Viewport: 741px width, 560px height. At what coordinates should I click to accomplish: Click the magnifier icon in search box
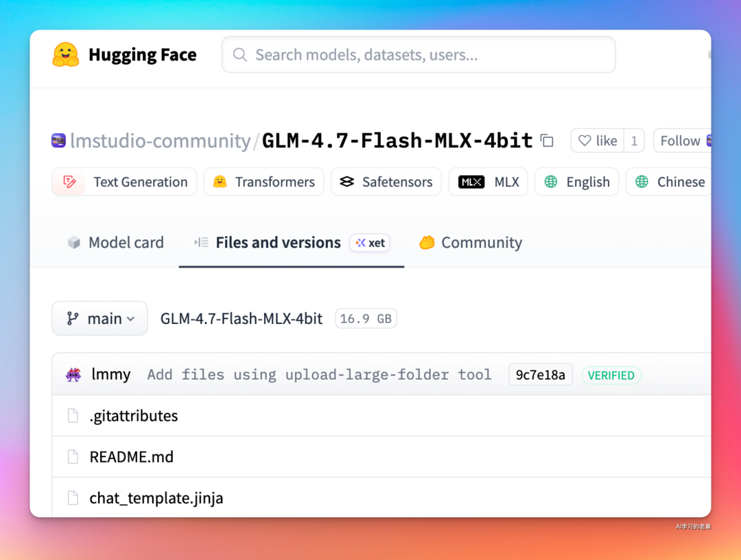pos(240,55)
